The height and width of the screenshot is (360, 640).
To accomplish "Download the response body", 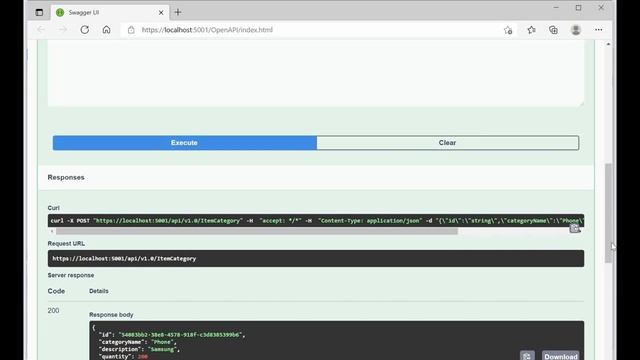I will point(560,356).
